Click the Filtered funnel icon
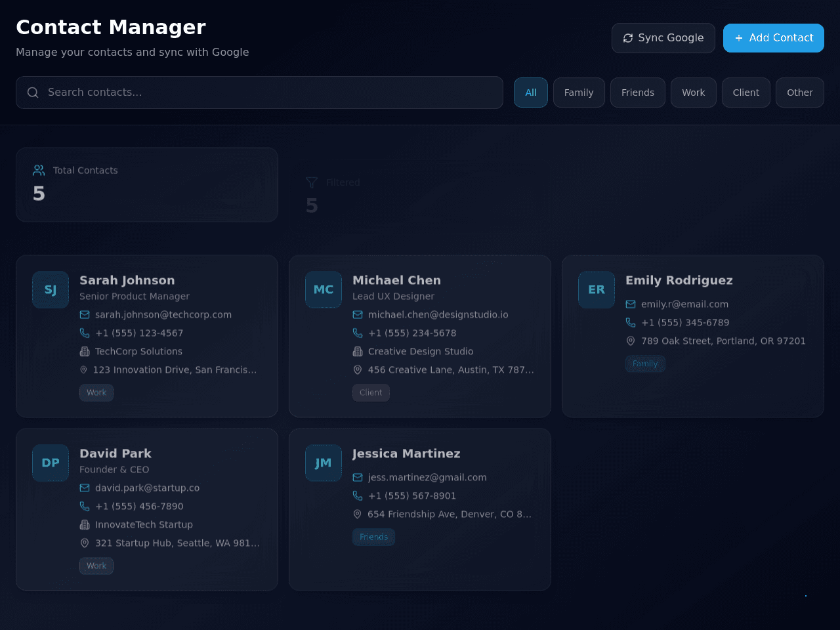 [312, 182]
